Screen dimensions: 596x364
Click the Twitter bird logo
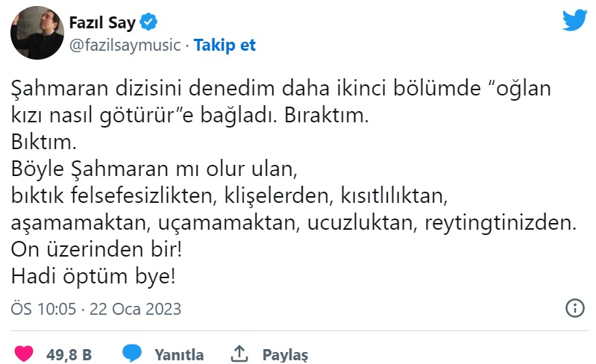574,20
